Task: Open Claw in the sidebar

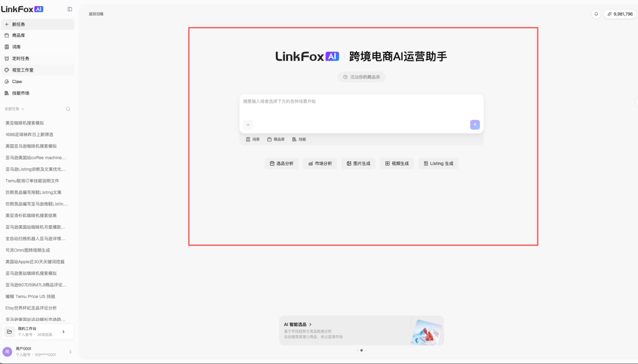Action: click(37, 82)
